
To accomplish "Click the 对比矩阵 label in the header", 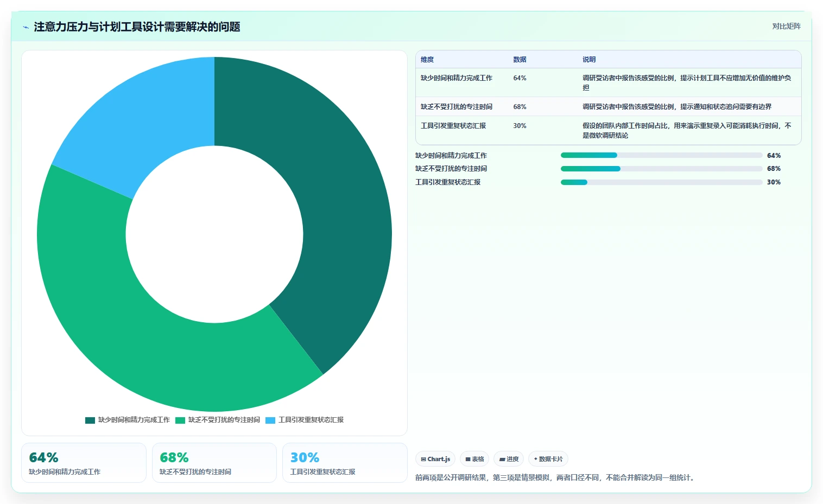I will pyautogui.click(x=786, y=26).
